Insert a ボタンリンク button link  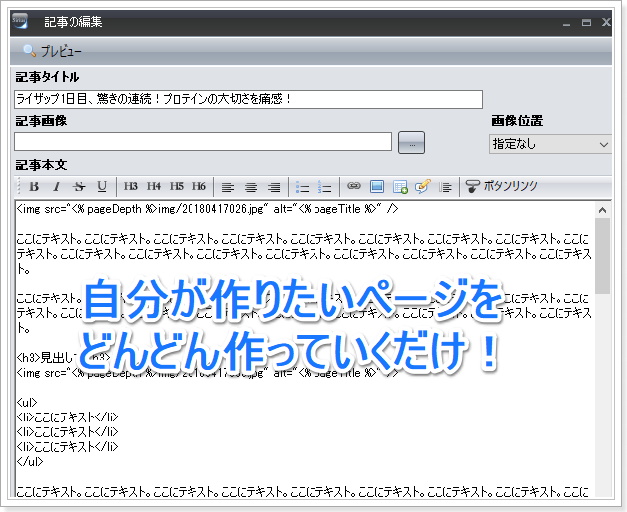point(501,186)
